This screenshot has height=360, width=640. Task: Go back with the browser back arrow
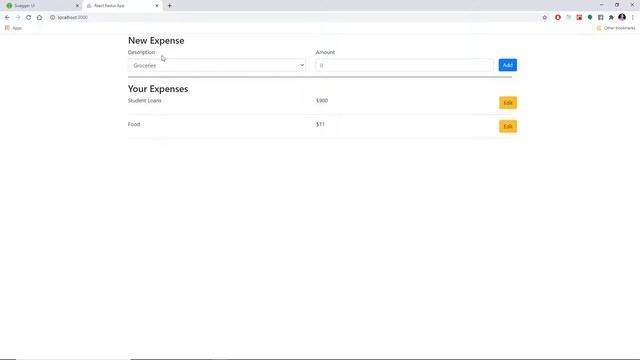coord(7,18)
